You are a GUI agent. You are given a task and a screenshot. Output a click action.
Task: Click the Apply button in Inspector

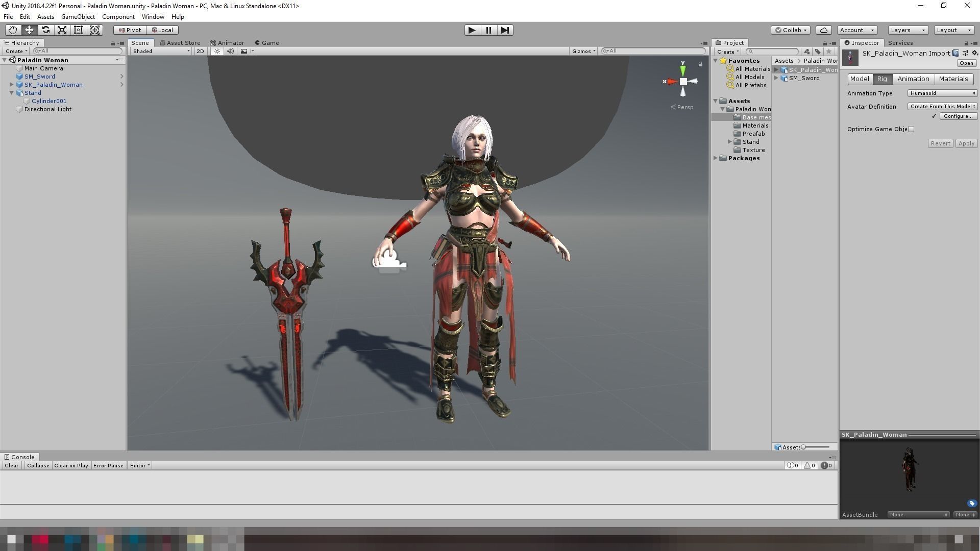[x=966, y=143]
